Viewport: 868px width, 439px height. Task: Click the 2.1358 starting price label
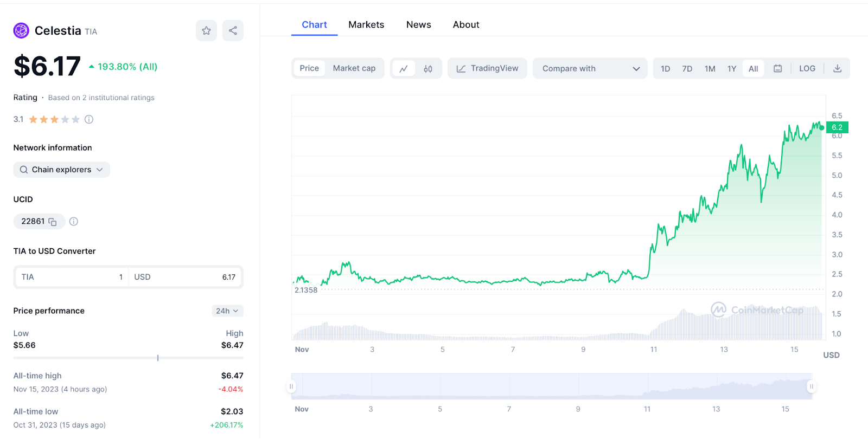click(306, 290)
